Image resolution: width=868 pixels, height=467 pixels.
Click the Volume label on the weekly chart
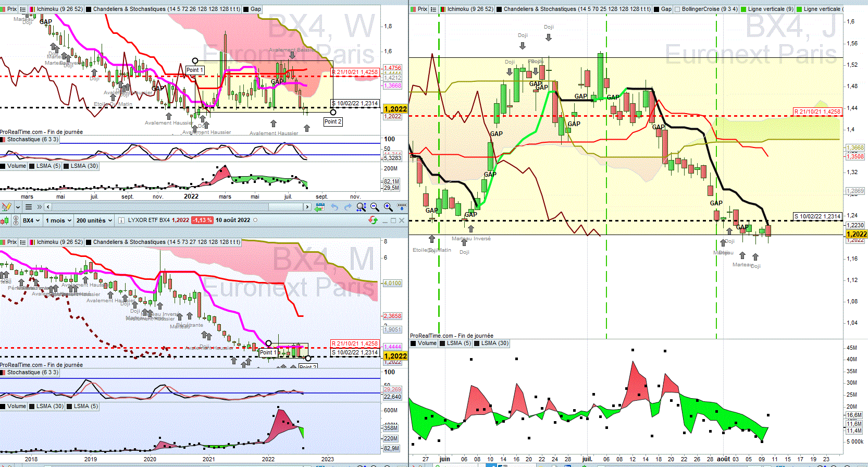click(17, 166)
